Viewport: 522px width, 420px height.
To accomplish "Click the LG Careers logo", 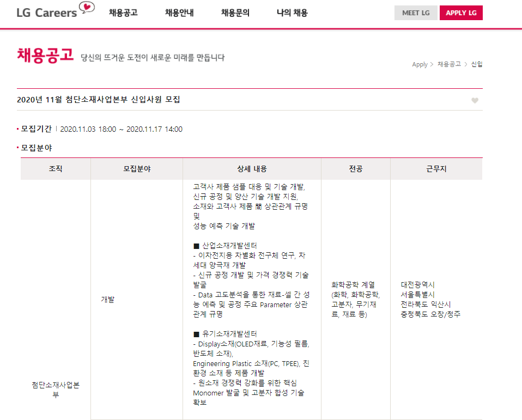I will coord(56,11).
